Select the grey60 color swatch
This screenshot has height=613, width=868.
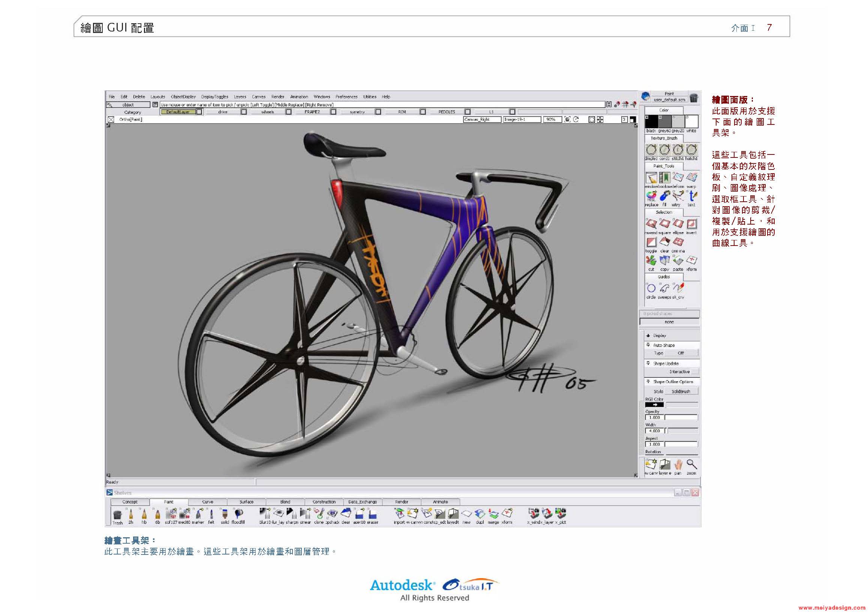tap(665, 122)
